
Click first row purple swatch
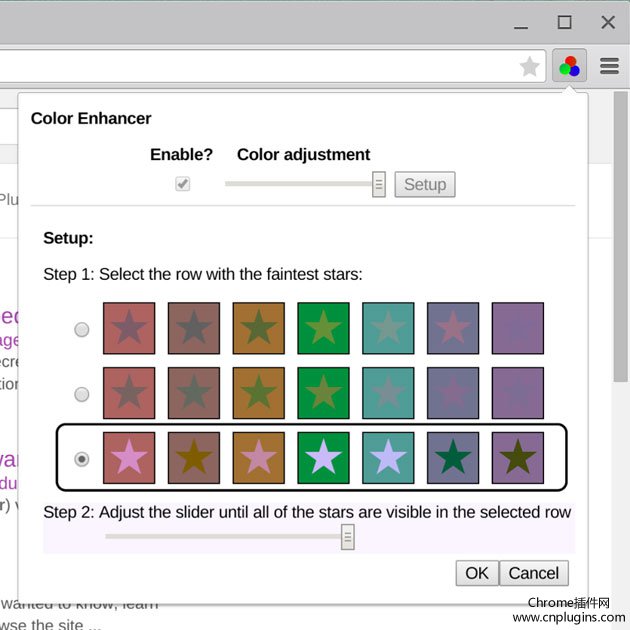[x=518, y=328]
